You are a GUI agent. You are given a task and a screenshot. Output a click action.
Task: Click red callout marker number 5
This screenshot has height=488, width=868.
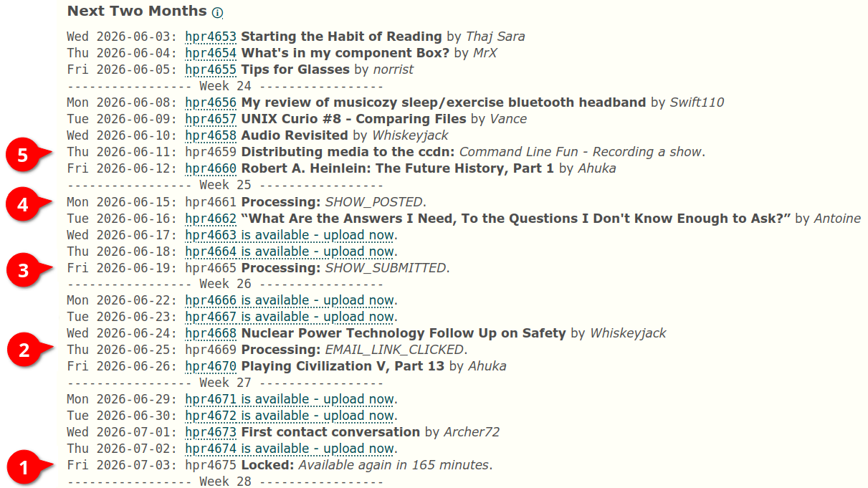[23, 156]
